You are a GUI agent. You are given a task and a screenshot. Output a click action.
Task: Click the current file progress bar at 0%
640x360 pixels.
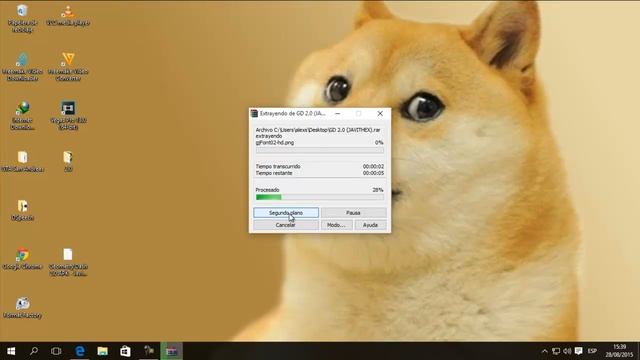[x=320, y=150]
